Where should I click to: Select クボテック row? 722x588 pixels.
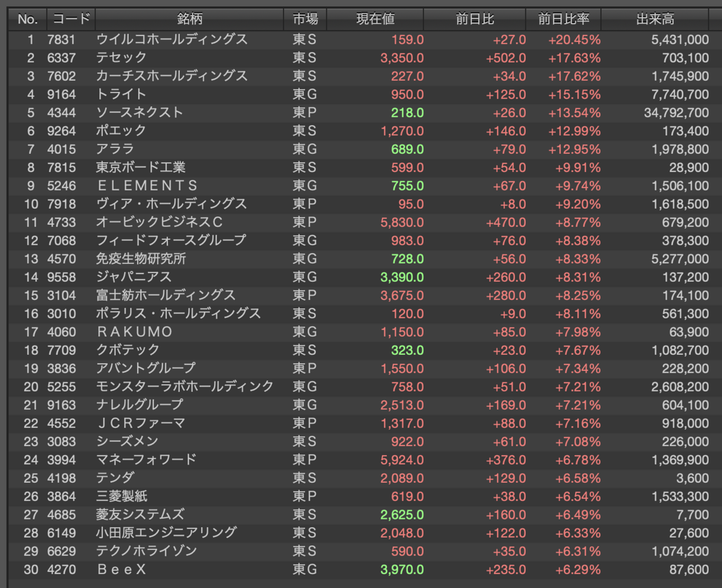[360, 350]
